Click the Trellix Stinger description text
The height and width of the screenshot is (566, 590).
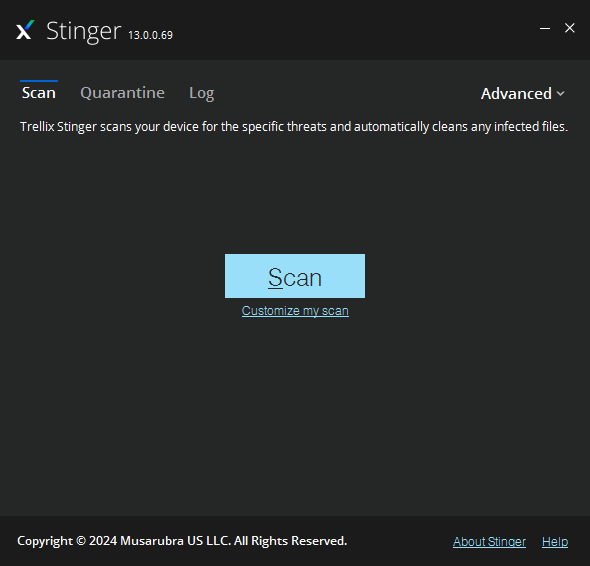pyautogui.click(x=294, y=127)
